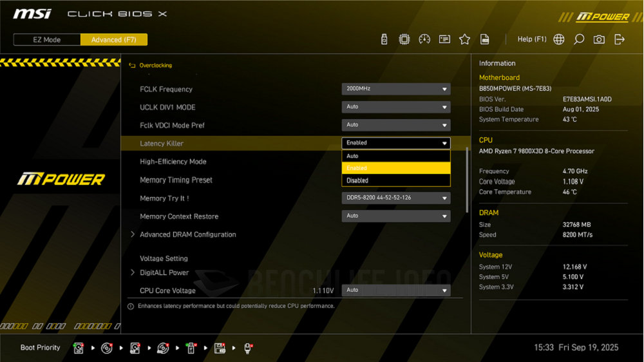Open the search magnifier icon

coord(579,39)
